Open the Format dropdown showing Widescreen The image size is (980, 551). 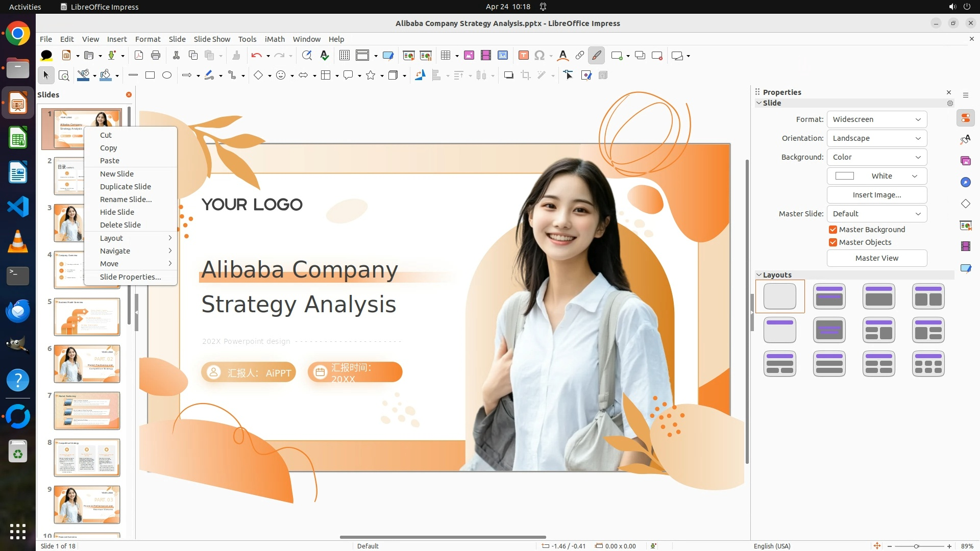pyautogui.click(x=876, y=119)
